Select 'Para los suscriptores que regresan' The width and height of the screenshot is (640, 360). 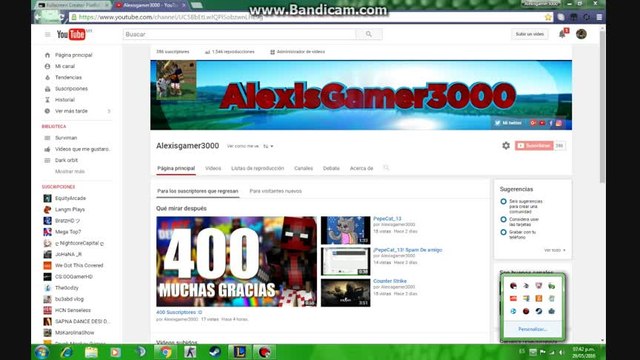[x=198, y=191]
